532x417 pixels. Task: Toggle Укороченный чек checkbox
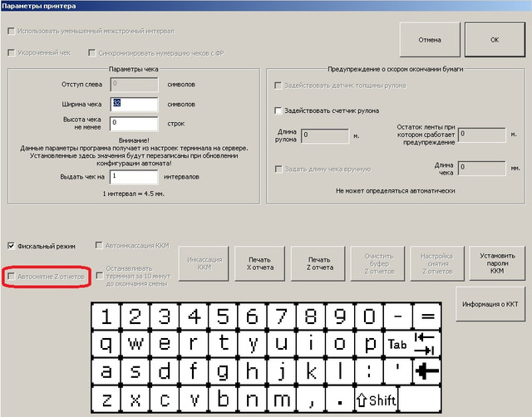[12, 52]
